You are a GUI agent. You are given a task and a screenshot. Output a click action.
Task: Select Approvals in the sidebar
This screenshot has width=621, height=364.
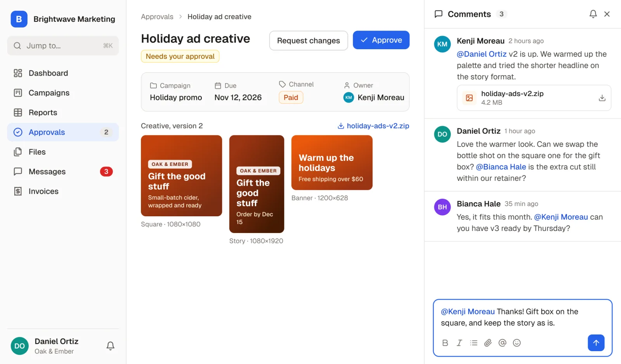[63, 132]
